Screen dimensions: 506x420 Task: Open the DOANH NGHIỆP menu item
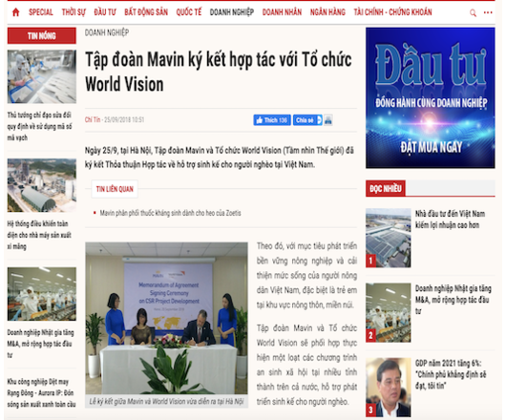click(232, 12)
